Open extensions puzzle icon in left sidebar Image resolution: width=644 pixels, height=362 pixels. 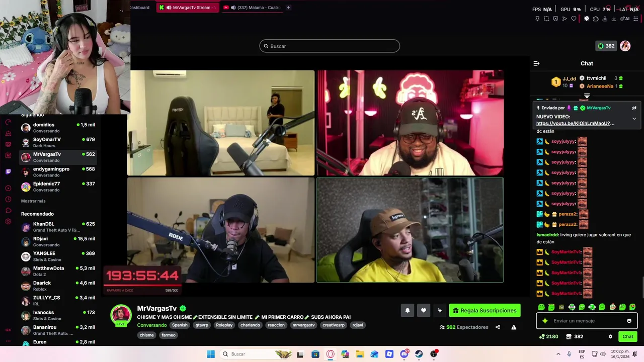(8, 210)
